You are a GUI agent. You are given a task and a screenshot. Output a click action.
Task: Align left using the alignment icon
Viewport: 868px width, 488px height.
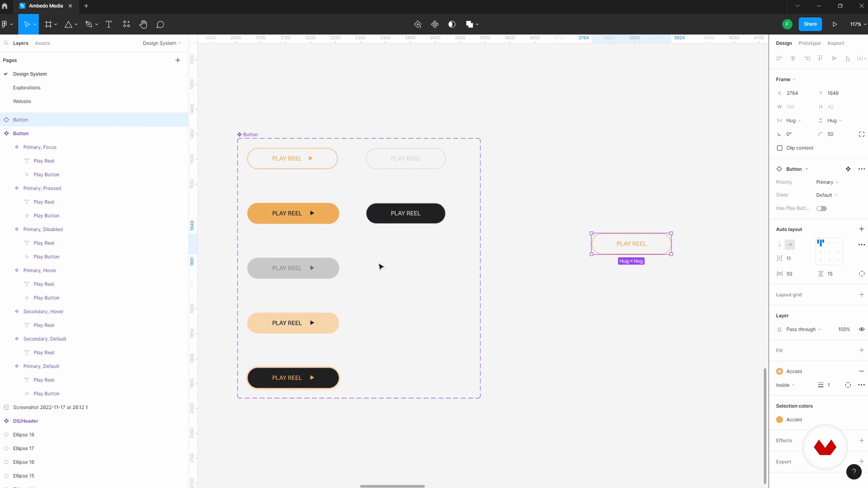click(779, 59)
